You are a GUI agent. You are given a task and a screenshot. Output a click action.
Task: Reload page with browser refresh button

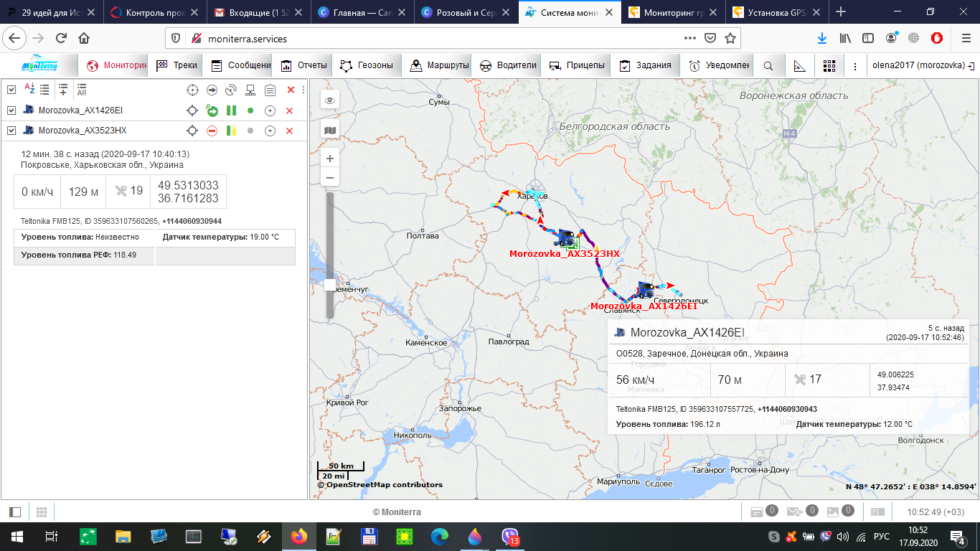point(61,38)
